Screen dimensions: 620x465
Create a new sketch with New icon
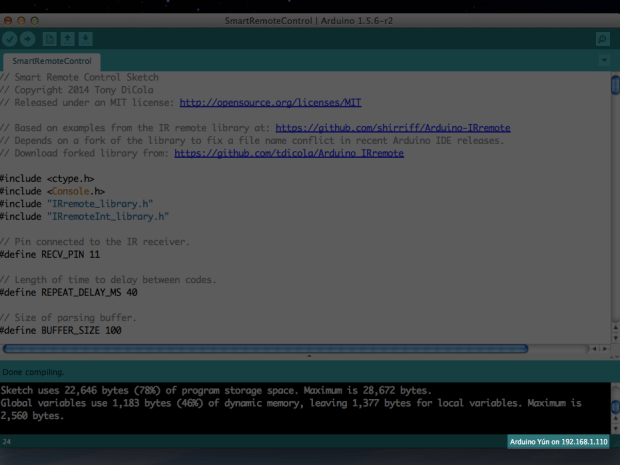tap(49, 39)
